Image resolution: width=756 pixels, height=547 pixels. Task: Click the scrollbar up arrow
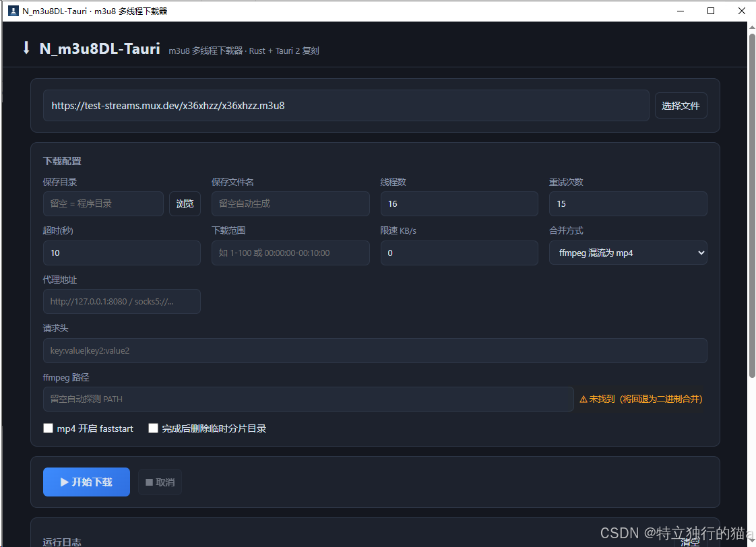(x=752, y=28)
